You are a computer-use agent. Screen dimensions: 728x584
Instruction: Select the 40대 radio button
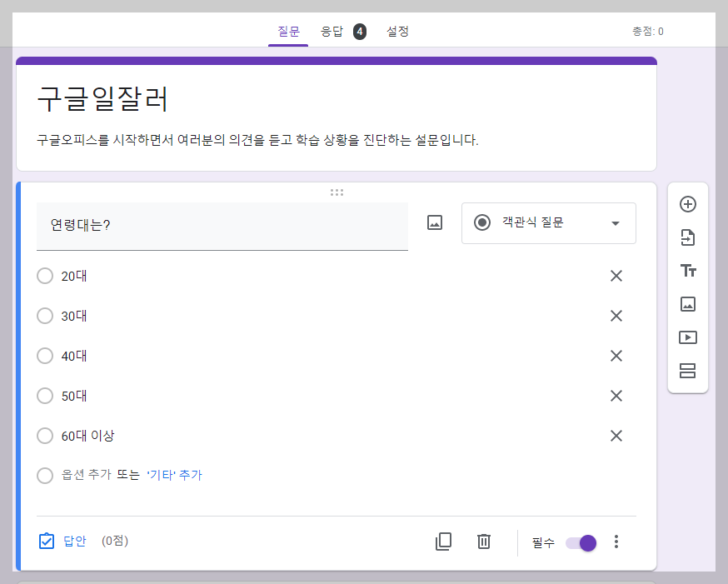coord(45,356)
